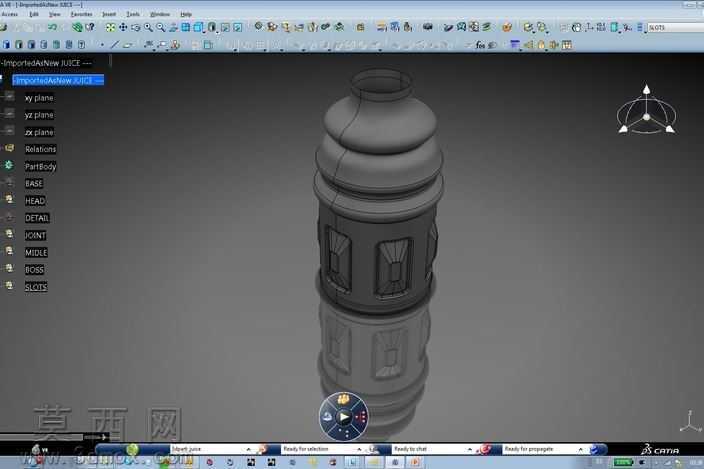Screen dimensions: 704x469
Task: Click the top segment of the circular robot widget
Action: coord(343,399)
